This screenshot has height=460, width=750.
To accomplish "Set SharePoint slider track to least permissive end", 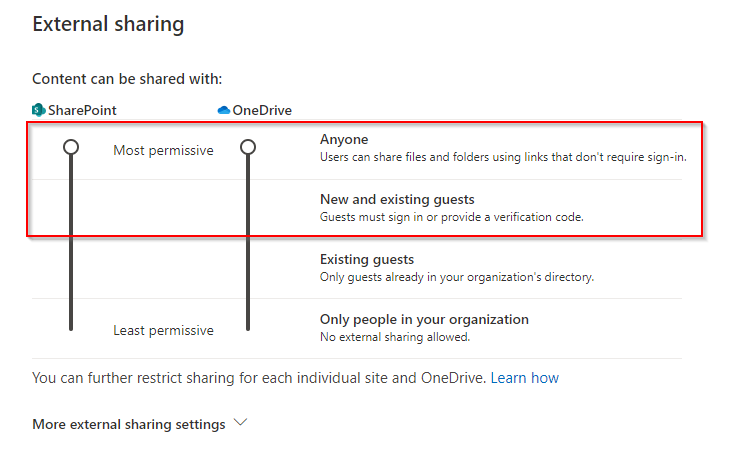I will coord(71,324).
